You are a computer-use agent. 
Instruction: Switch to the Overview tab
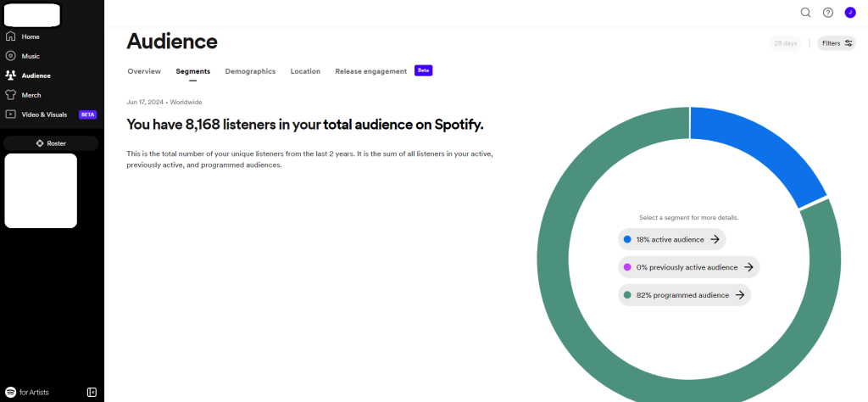[144, 71]
